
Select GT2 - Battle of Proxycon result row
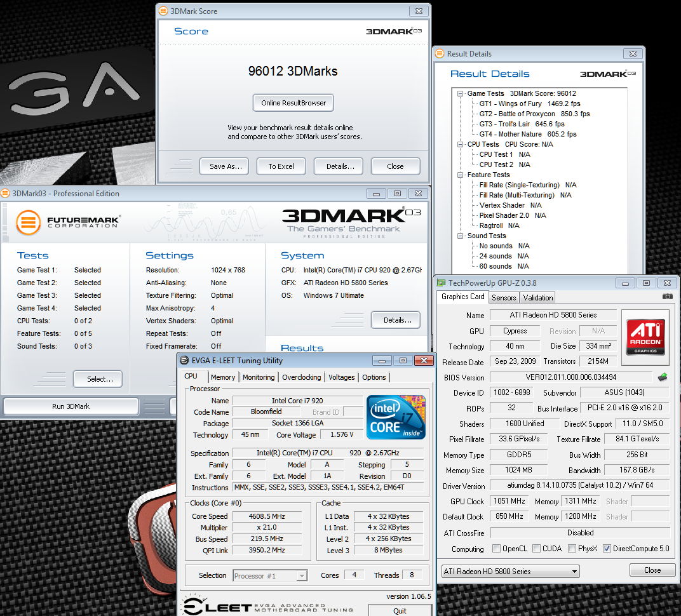[x=535, y=114]
